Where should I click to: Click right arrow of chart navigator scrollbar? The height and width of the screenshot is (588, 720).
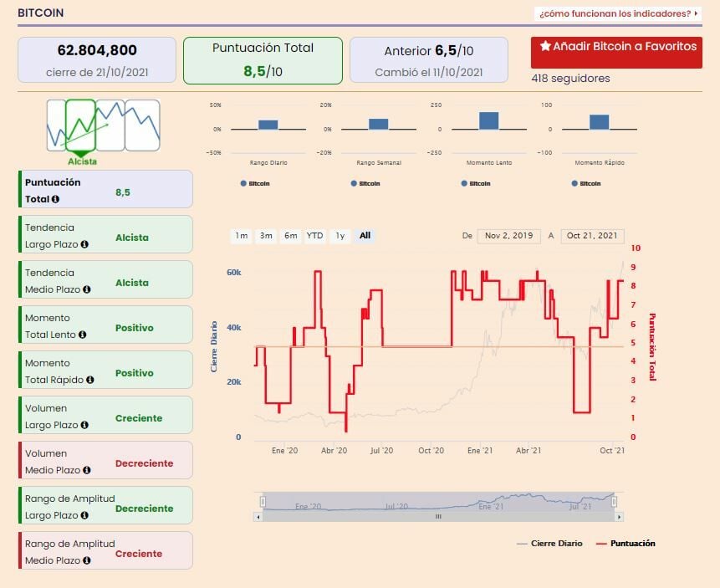point(620,517)
